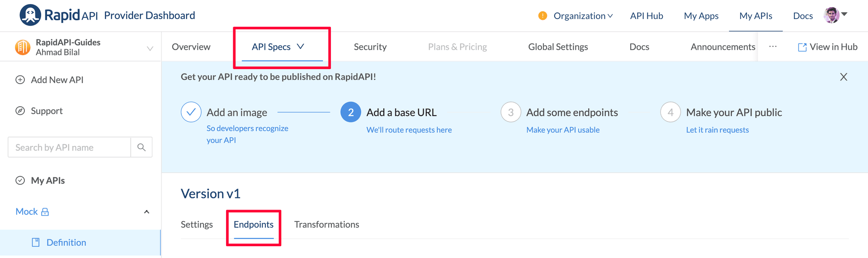The height and width of the screenshot is (258, 868).
Task: Select the Transformations sub-tab
Action: pyautogui.click(x=327, y=225)
